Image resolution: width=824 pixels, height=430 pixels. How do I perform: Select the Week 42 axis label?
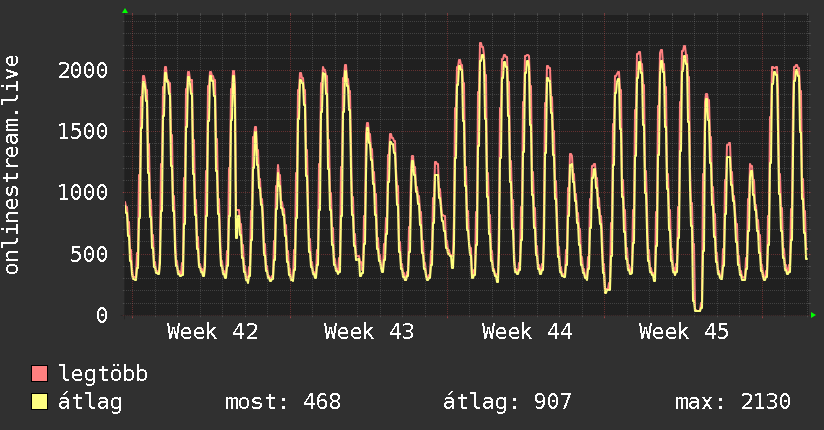coord(212,332)
